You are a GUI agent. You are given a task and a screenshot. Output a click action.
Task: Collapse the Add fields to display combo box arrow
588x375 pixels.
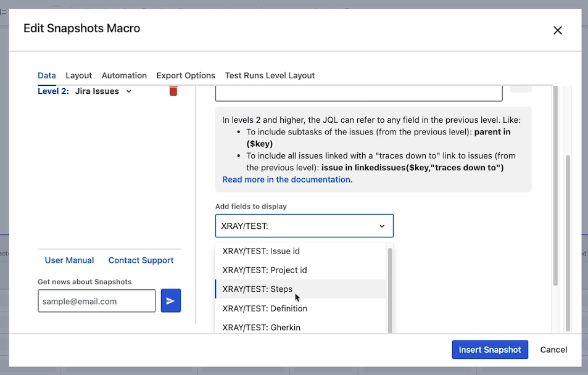pyautogui.click(x=382, y=226)
